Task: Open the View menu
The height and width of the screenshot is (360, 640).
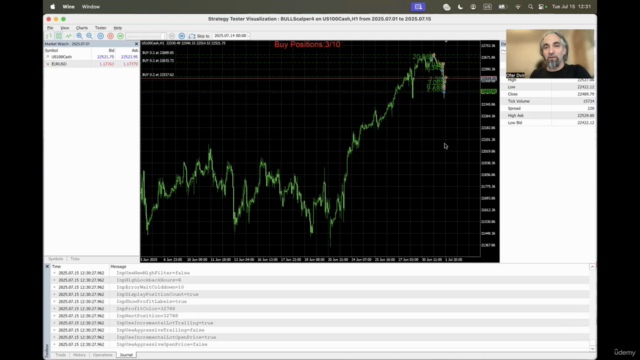Action: pos(64,28)
